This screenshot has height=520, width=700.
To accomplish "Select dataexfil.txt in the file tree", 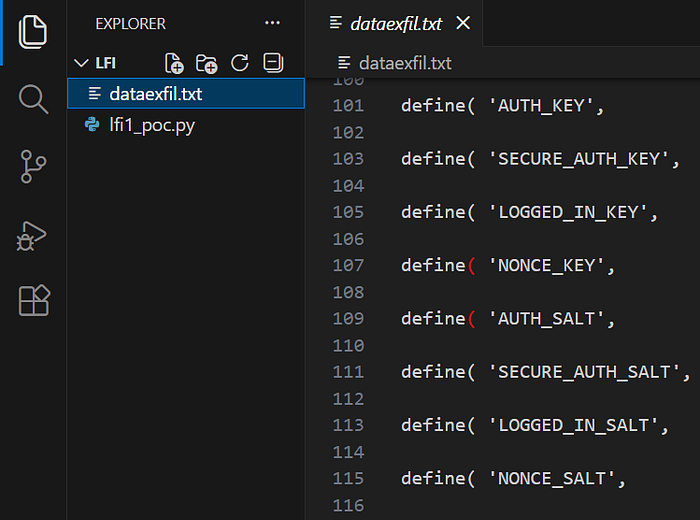I will tap(186, 94).
